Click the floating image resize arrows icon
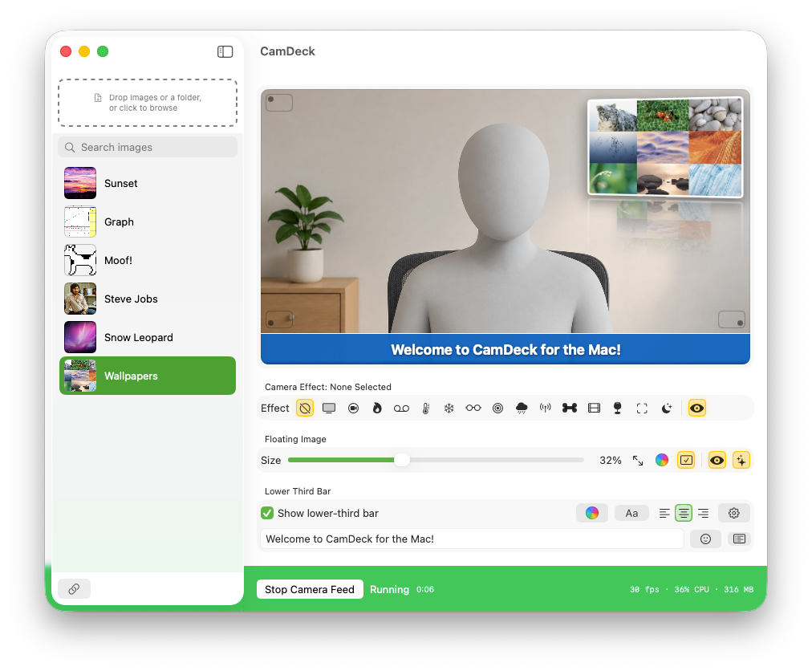 pyautogui.click(x=638, y=460)
